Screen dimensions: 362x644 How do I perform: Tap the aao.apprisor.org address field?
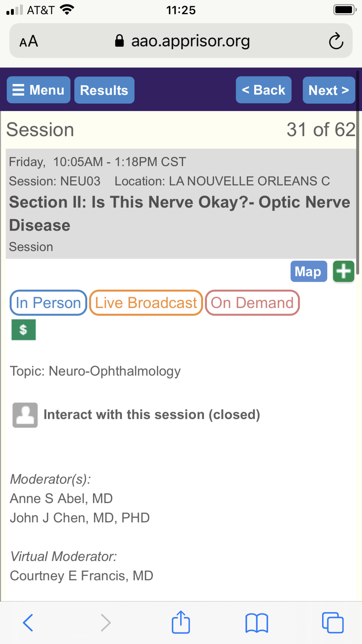(x=181, y=41)
